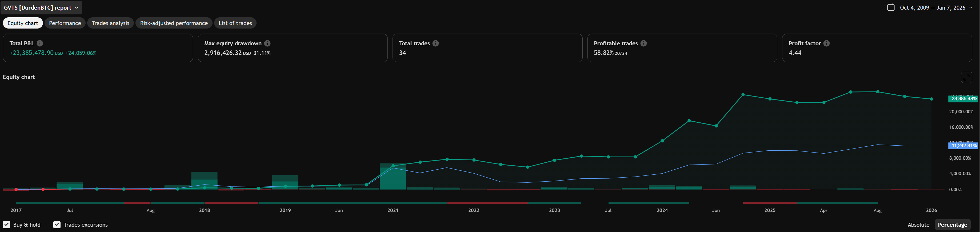The image size is (980, 232).
Task: Open the Profit factor info icon
Action: click(x=827, y=43)
